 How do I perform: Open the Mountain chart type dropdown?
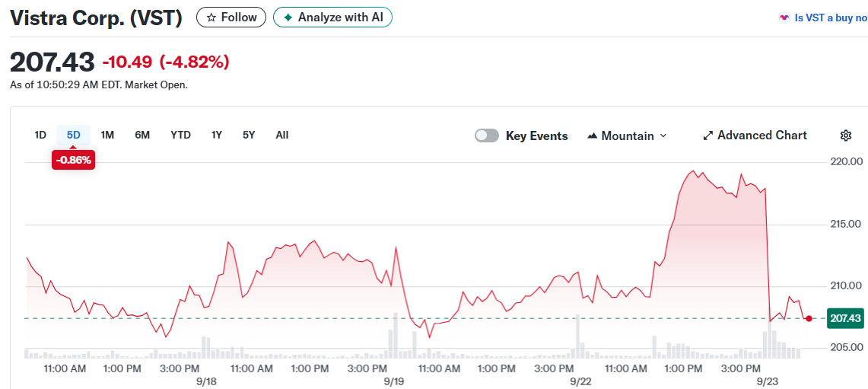click(x=627, y=136)
